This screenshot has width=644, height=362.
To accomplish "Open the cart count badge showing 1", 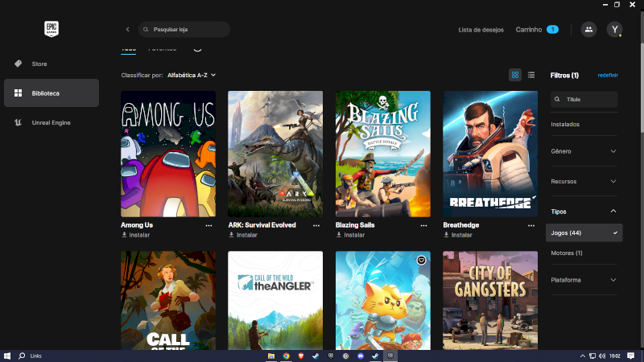I will [552, 30].
